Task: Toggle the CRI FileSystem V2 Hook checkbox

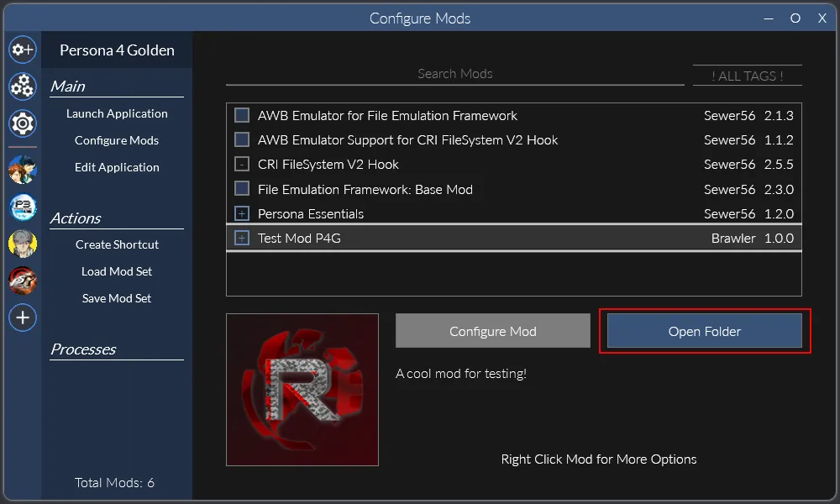Action: click(242, 165)
